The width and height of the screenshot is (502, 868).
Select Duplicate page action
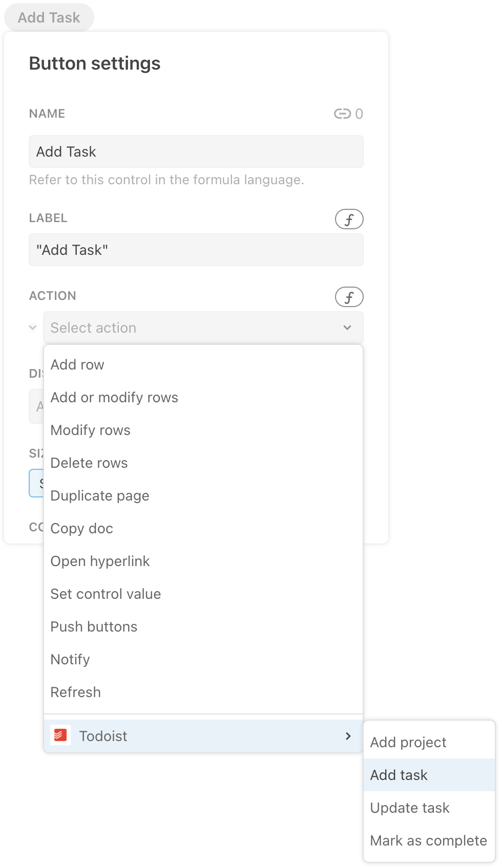(x=100, y=495)
